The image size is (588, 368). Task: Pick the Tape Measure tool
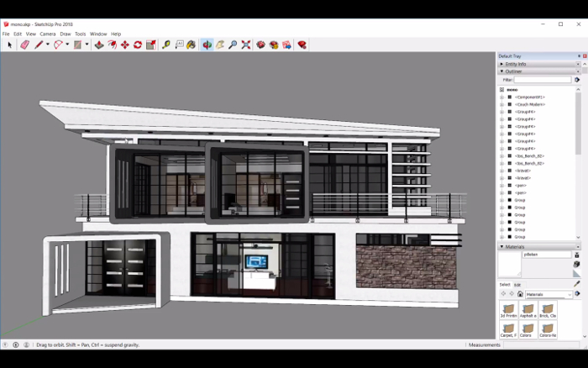point(165,45)
